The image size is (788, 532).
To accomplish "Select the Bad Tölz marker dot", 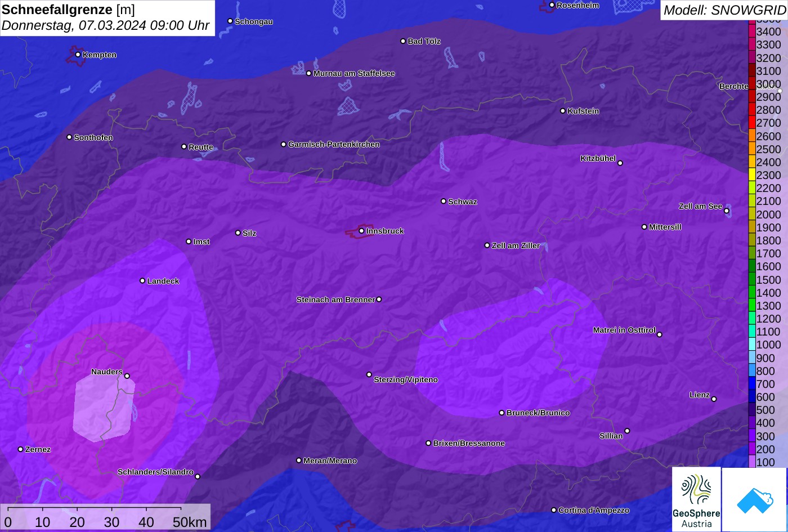I will pos(403,41).
